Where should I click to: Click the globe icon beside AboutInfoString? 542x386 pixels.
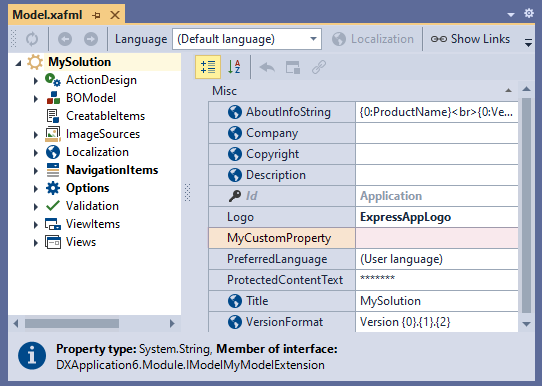235,112
